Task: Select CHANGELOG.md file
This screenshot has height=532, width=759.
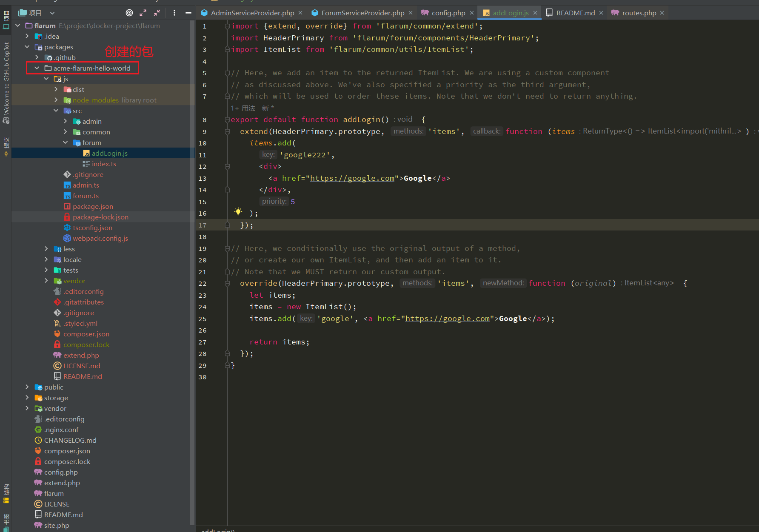Action: [70, 440]
